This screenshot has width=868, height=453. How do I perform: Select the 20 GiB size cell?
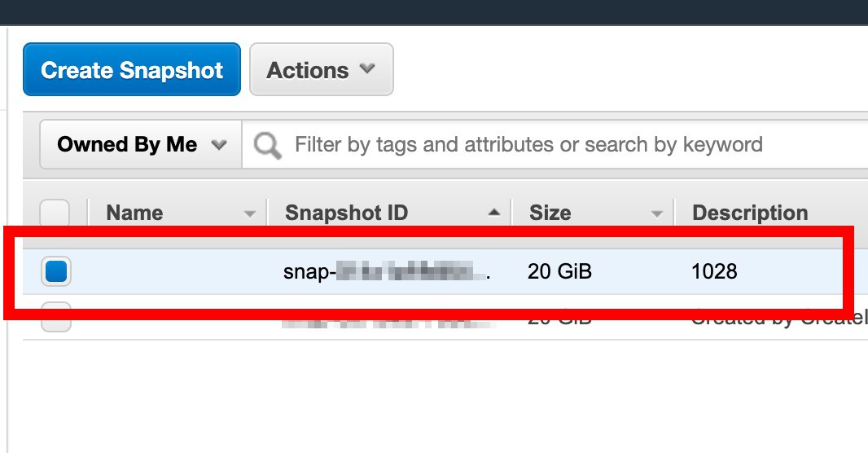(559, 271)
